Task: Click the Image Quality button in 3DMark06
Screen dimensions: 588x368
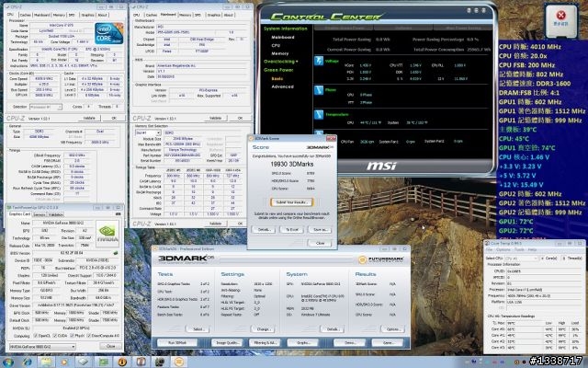Action: click(x=227, y=343)
